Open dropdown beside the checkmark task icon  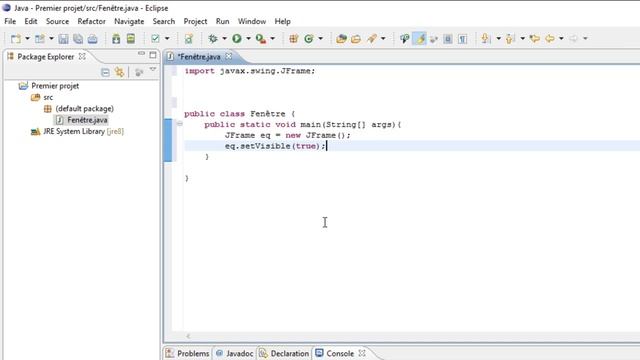coord(167,39)
